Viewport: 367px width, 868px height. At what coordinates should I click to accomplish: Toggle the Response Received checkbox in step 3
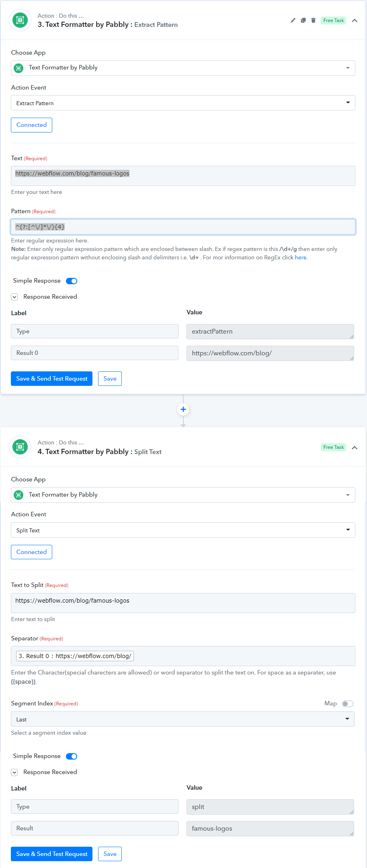tap(14, 297)
